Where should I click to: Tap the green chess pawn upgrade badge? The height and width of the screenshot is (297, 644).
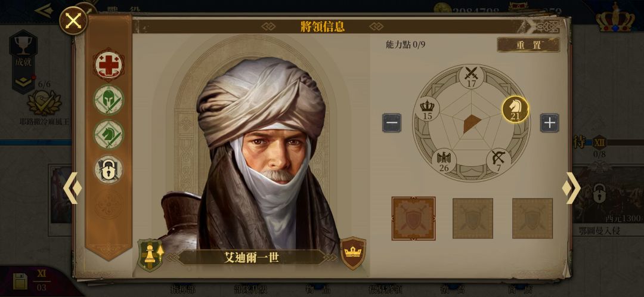(151, 255)
